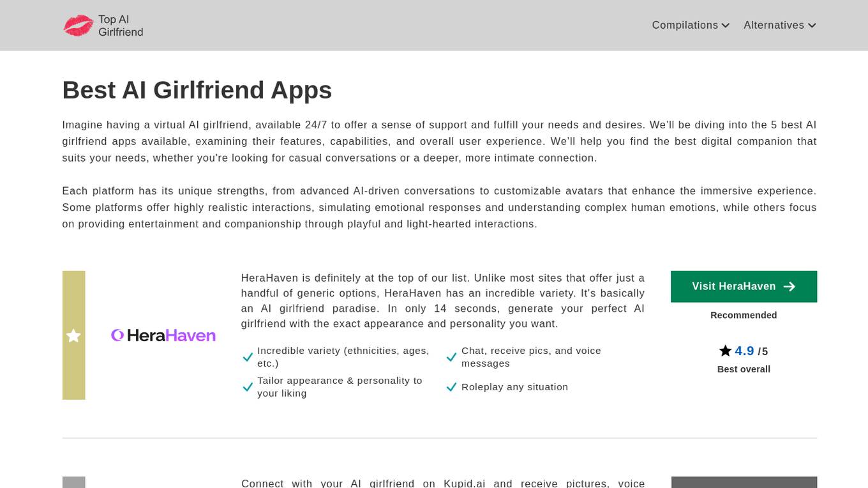
Task: Click the HeraHaven description paragraph
Action: pyautogui.click(x=442, y=301)
